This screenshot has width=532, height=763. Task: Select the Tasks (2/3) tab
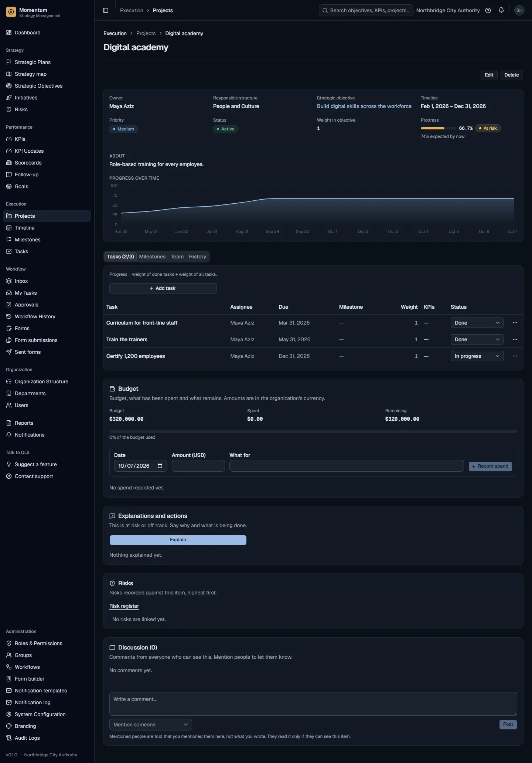(x=120, y=257)
